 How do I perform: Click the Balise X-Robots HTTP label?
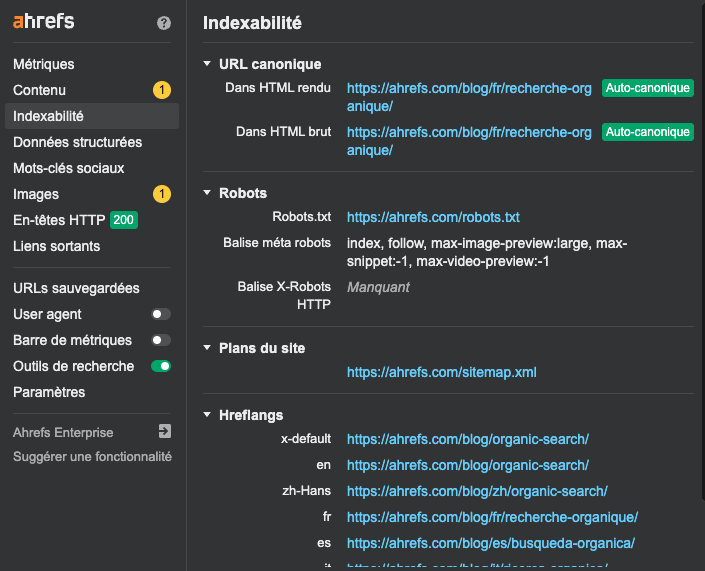tap(284, 295)
